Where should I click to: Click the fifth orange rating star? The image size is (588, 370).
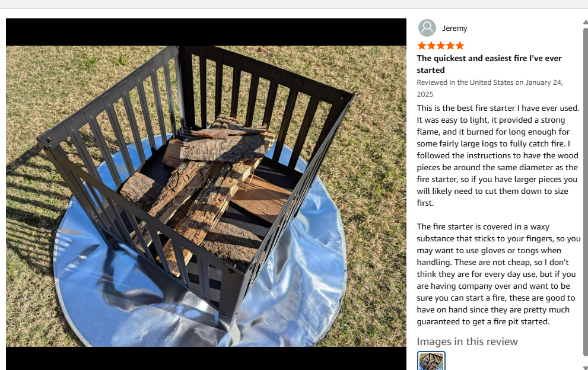460,46
